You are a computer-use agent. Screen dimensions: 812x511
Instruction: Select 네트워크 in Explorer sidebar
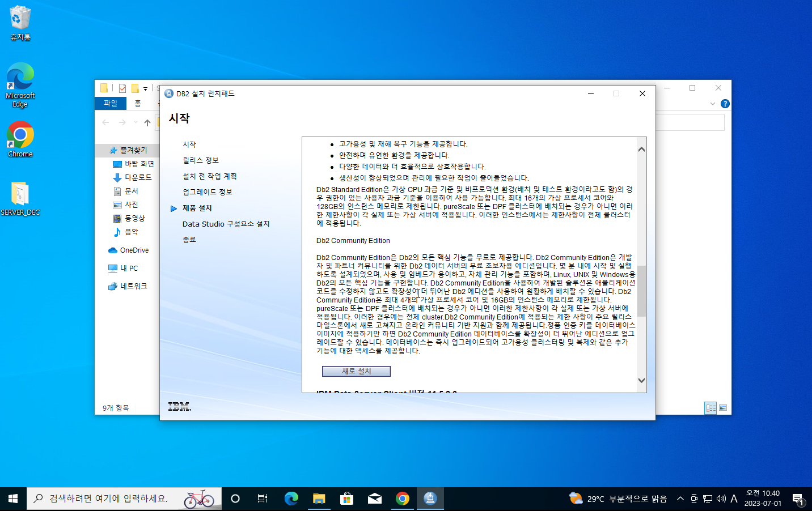tap(128, 286)
